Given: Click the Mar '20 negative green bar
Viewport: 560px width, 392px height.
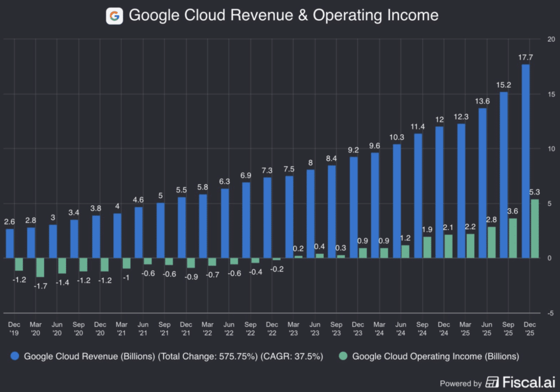Looking at the screenshot, I should click(x=40, y=267).
